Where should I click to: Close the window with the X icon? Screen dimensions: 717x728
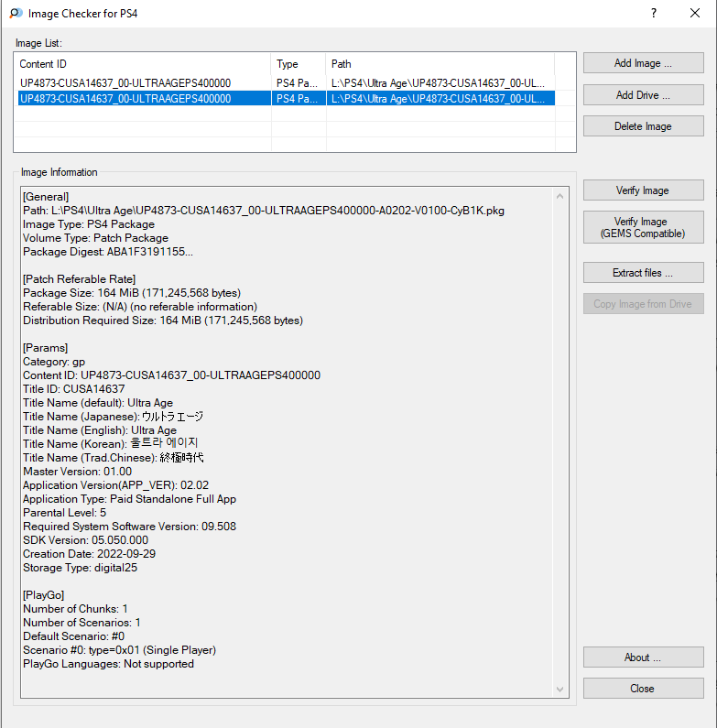(695, 13)
